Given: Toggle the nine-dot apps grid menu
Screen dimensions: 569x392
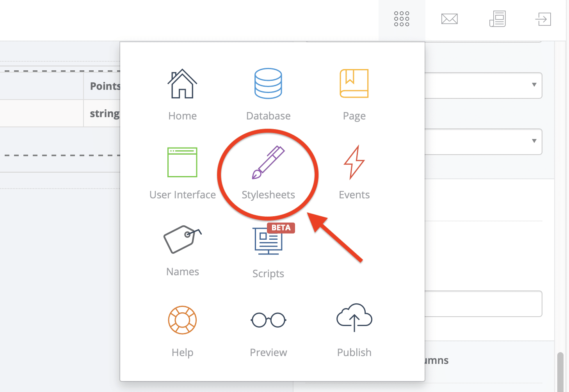Looking at the screenshot, I should click(402, 19).
